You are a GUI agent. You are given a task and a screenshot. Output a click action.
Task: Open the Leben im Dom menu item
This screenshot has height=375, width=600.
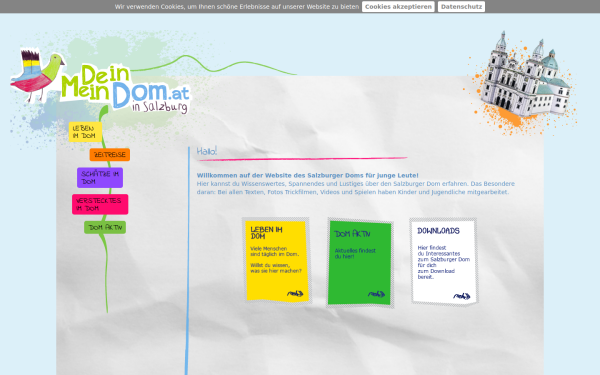[85, 132]
